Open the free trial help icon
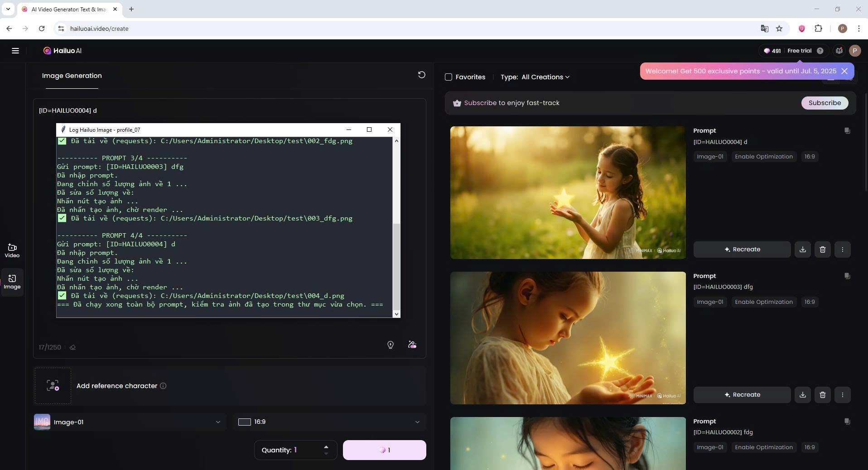The width and height of the screenshot is (868, 470). (x=820, y=51)
